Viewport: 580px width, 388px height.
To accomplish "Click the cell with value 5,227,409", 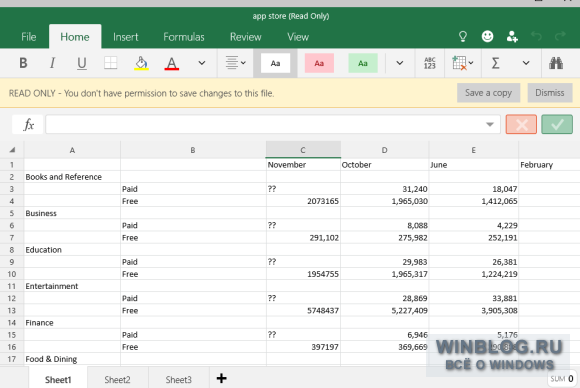I will point(385,311).
